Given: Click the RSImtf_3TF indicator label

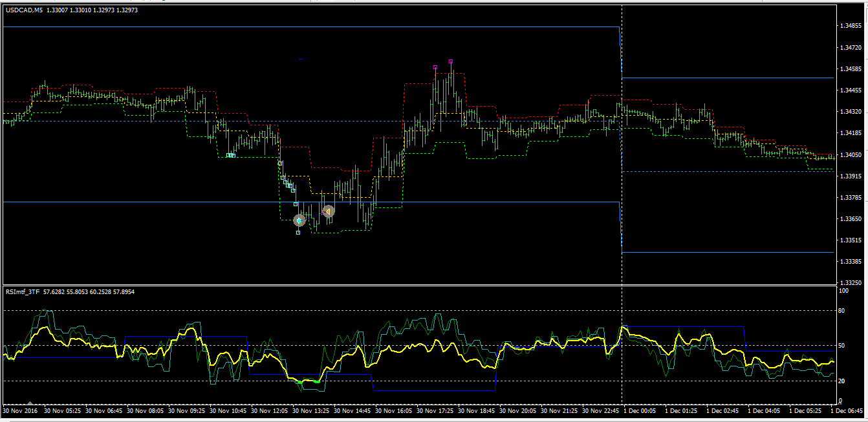Looking at the screenshot, I should click(x=23, y=292).
